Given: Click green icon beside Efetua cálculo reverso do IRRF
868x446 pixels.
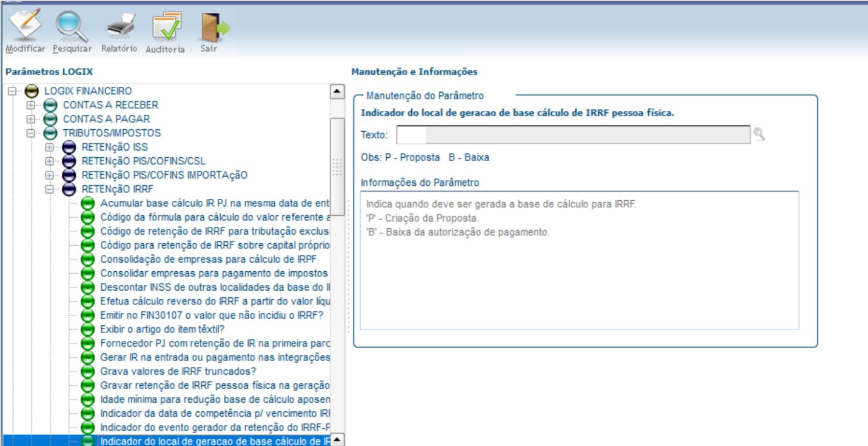Looking at the screenshot, I should (88, 301).
